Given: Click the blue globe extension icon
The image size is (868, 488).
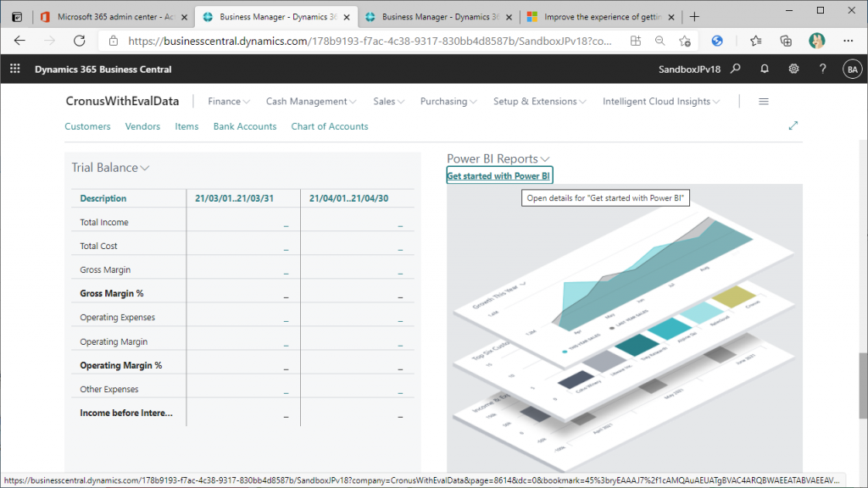Looking at the screenshot, I should click(717, 41).
